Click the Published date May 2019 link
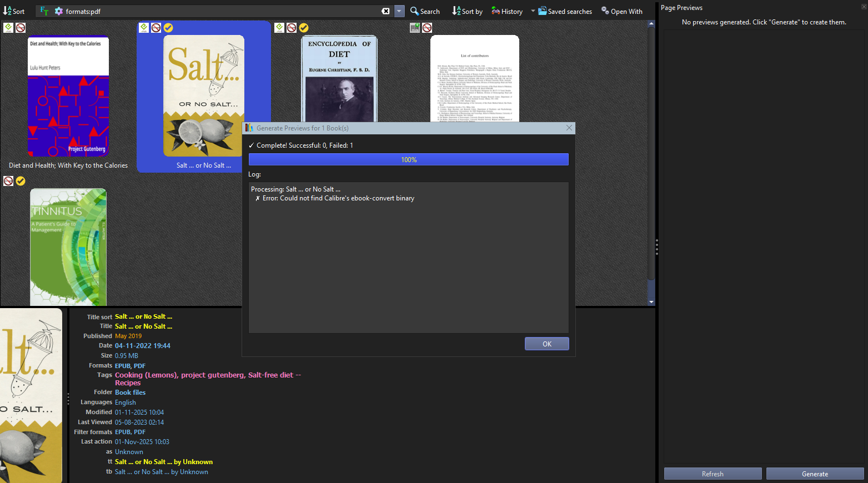This screenshot has width=868, height=483. (128, 336)
